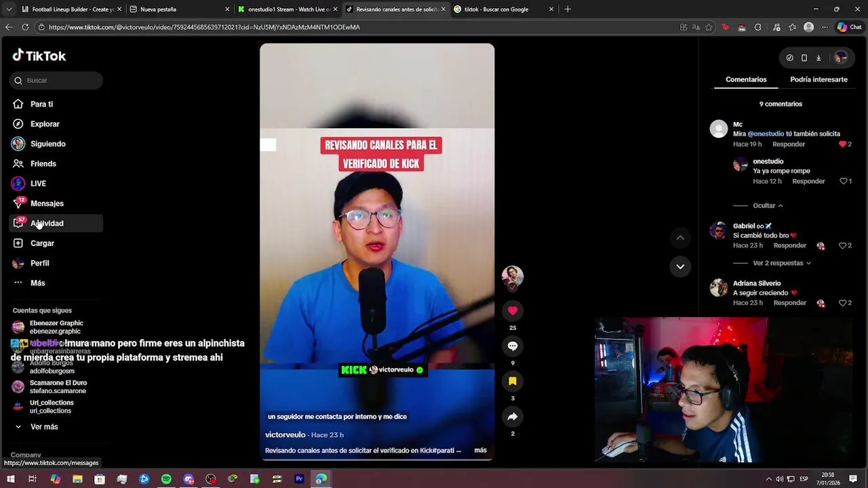Open the video comments bubble icon
This screenshot has width=868, height=488.
(x=513, y=346)
